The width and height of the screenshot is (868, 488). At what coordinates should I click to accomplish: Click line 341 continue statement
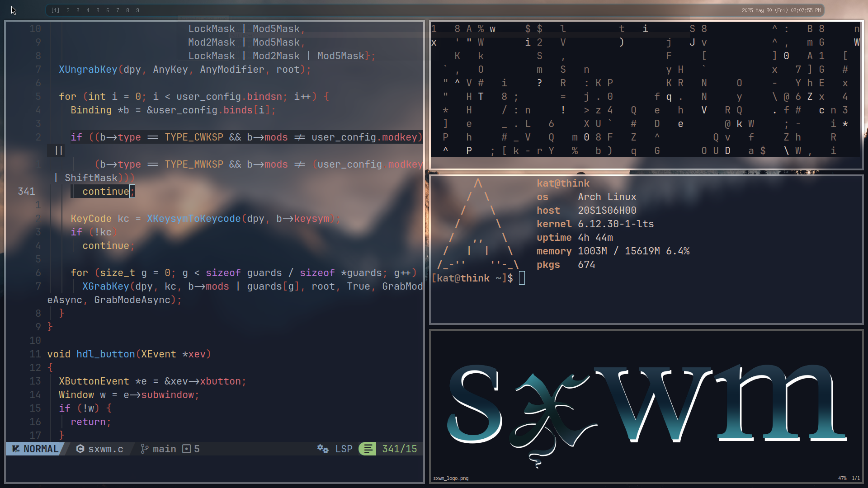coord(105,191)
